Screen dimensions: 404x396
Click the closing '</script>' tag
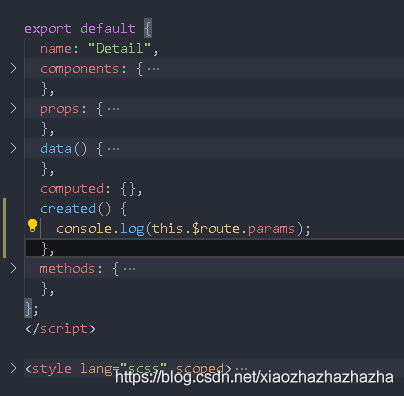[x=60, y=329]
